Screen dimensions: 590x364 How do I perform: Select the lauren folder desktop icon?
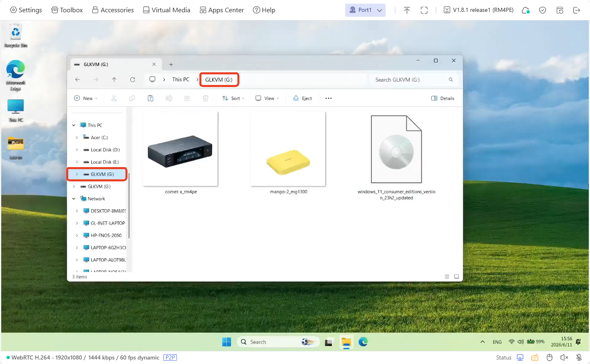[x=16, y=148]
